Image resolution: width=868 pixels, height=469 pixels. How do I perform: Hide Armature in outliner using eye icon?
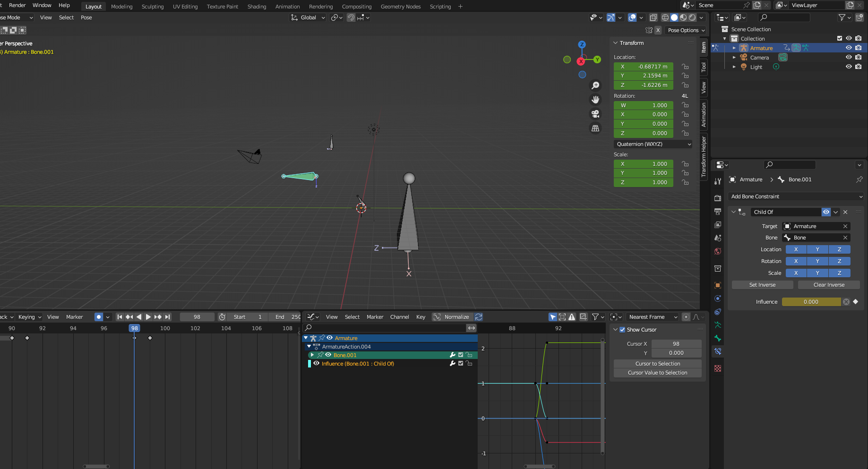coord(849,48)
